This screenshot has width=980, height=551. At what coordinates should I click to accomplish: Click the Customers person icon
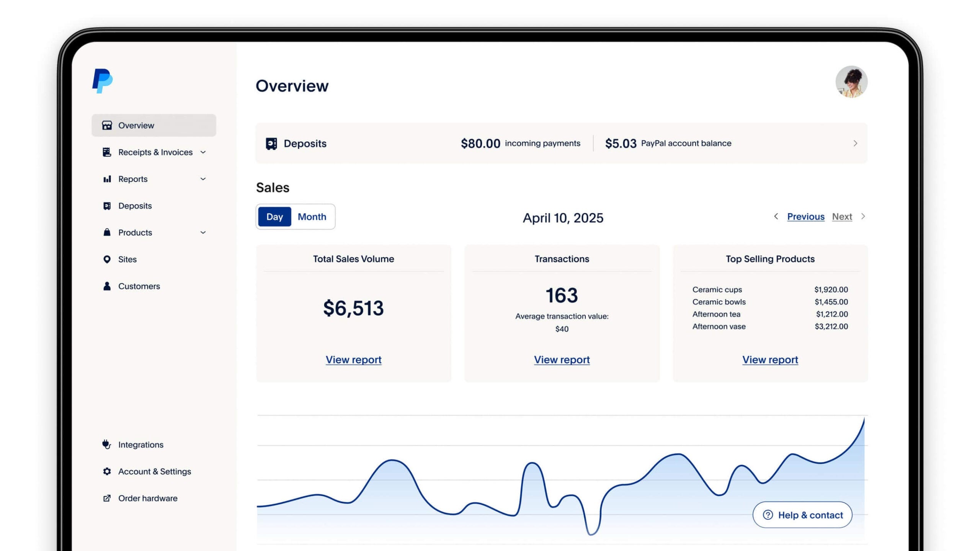(107, 286)
